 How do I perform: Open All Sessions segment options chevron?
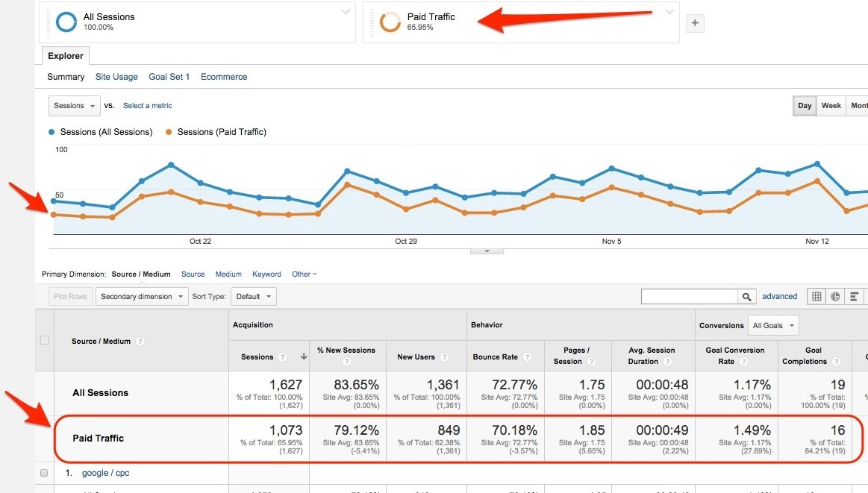[346, 12]
